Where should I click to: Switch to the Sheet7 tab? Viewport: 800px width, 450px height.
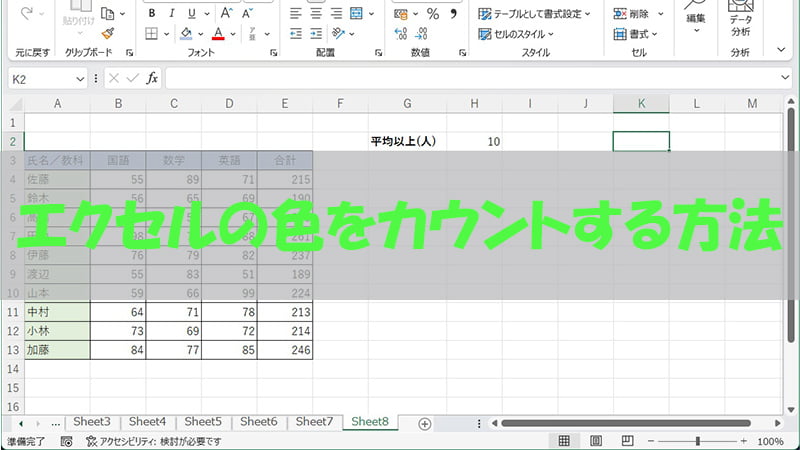click(314, 422)
